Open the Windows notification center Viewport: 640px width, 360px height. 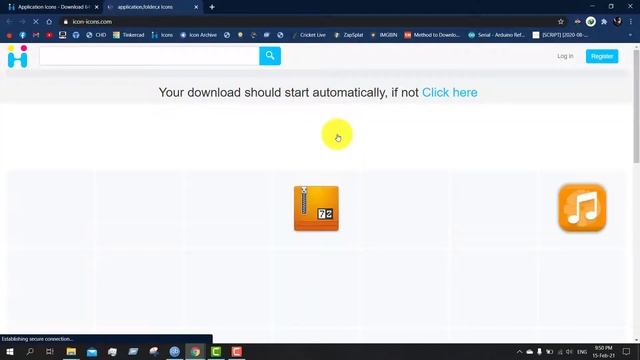[627, 351]
